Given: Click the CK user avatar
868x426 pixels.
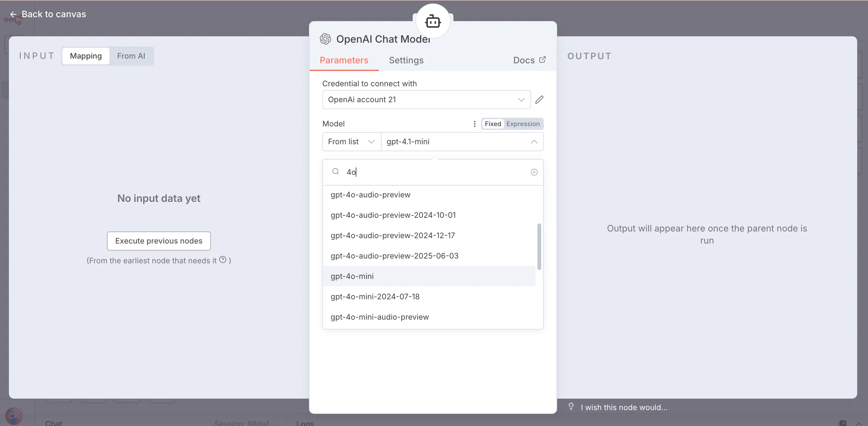Looking at the screenshot, I should tap(14, 416).
